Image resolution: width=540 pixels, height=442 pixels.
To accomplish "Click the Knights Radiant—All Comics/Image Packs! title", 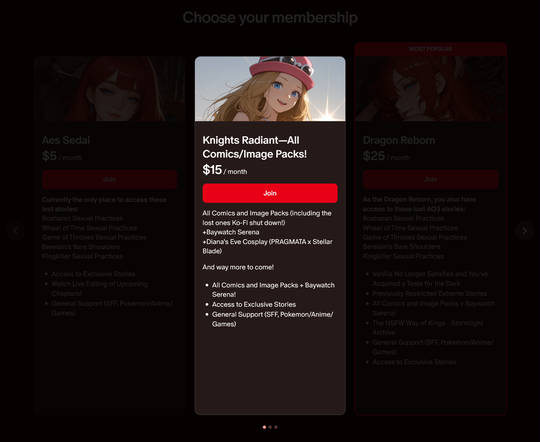I will tap(255, 147).
